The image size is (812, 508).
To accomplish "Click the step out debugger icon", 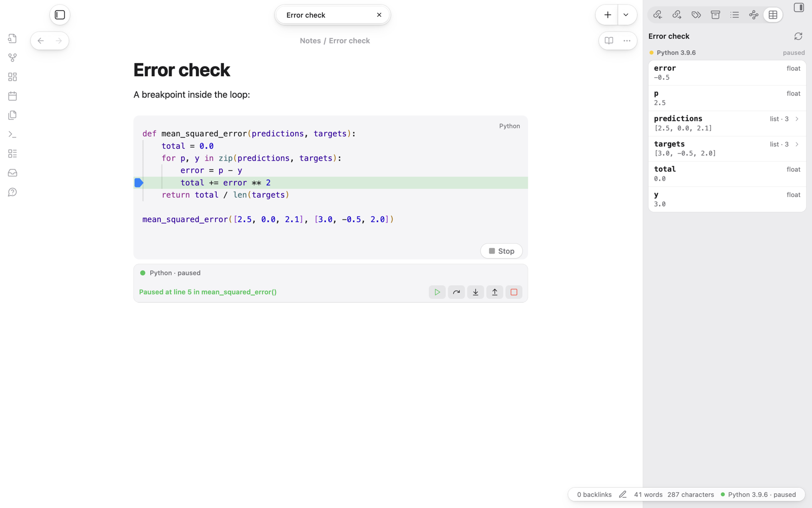I will click(x=495, y=292).
